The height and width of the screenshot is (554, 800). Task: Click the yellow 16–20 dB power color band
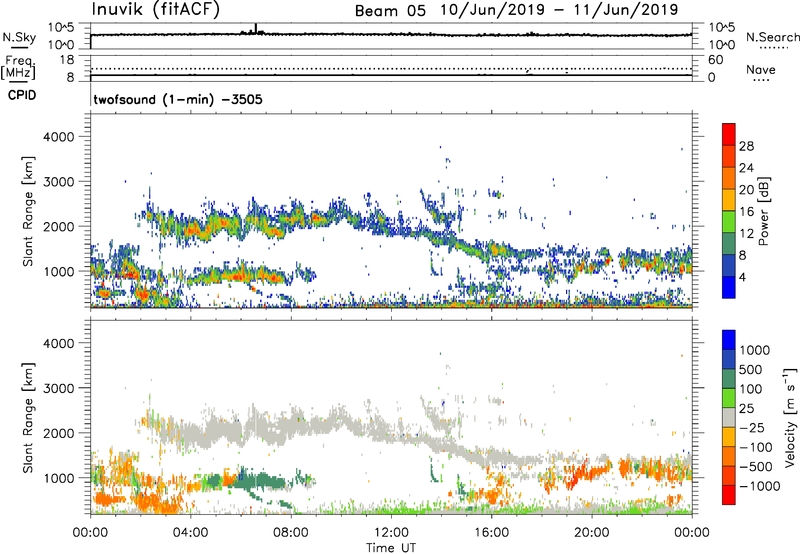point(729,200)
